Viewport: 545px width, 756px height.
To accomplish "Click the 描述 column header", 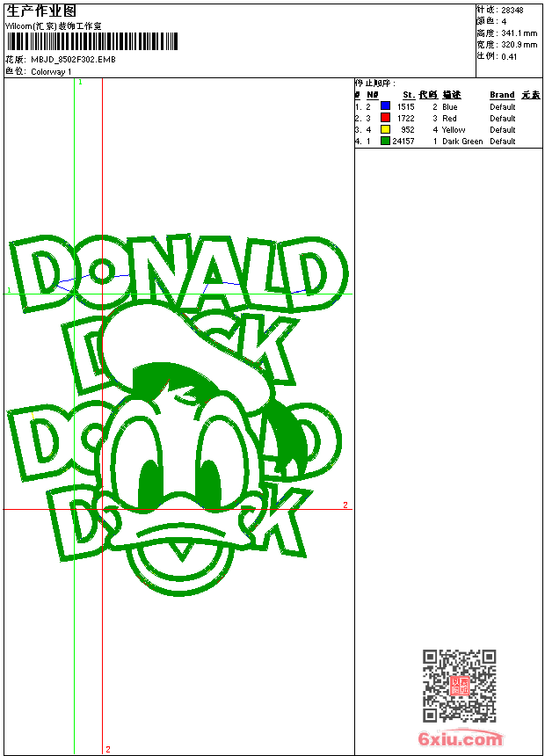I will (452, 95).
